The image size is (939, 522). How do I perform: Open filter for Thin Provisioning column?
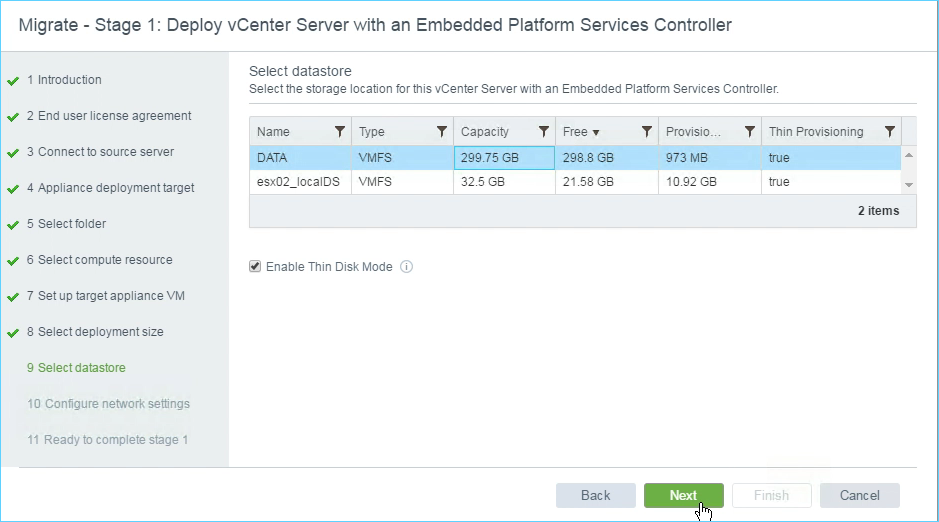click(890, 131)
